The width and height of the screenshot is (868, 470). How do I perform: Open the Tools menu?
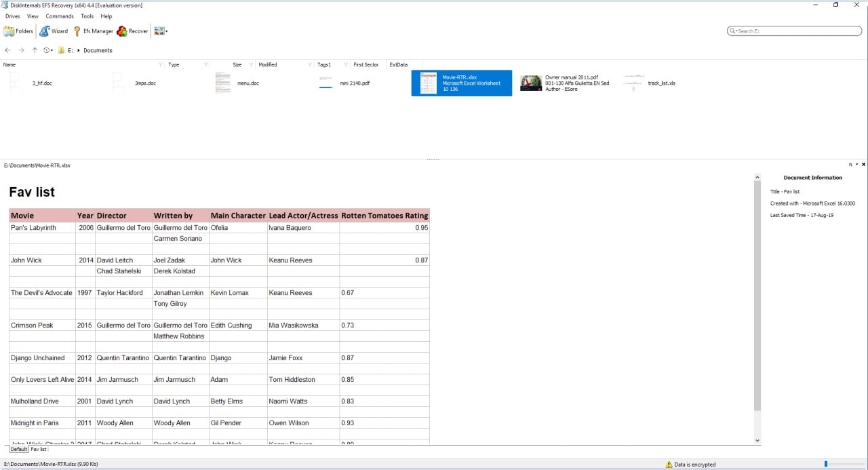(x=87, y=16)
